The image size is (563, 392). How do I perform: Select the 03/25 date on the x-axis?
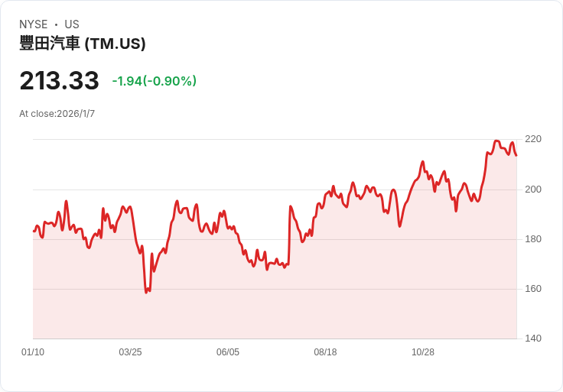130,352
